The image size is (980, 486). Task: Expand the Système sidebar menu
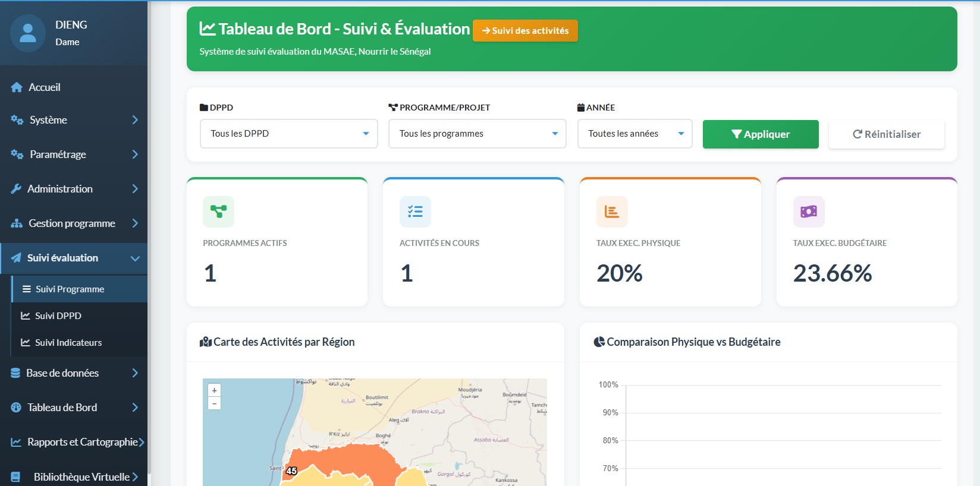point(74,120)
